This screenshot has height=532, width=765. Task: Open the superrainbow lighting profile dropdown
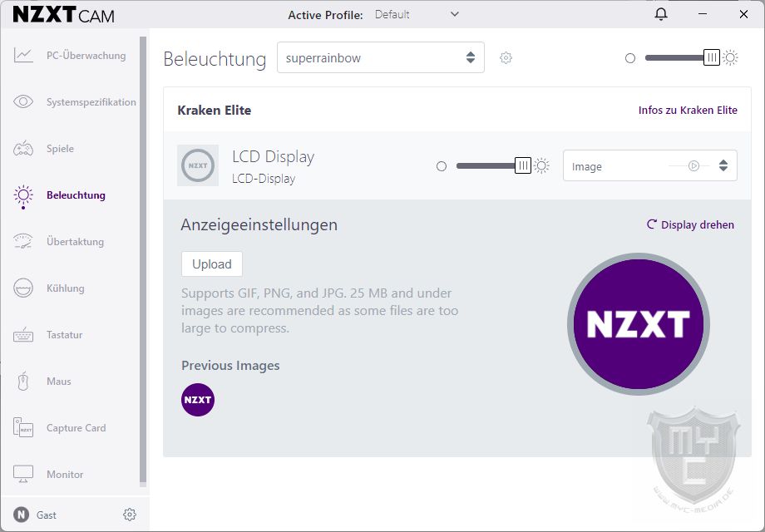click(380, 58)
